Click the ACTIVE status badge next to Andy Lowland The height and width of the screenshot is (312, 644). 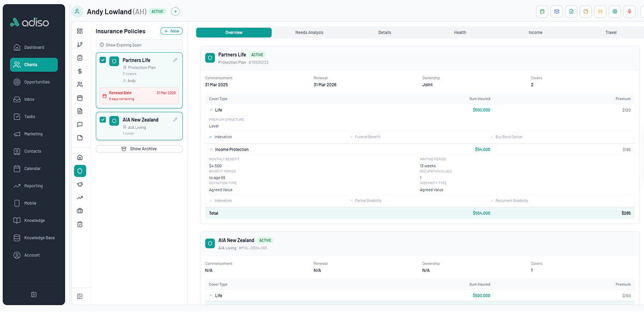[x=157, y=11]
